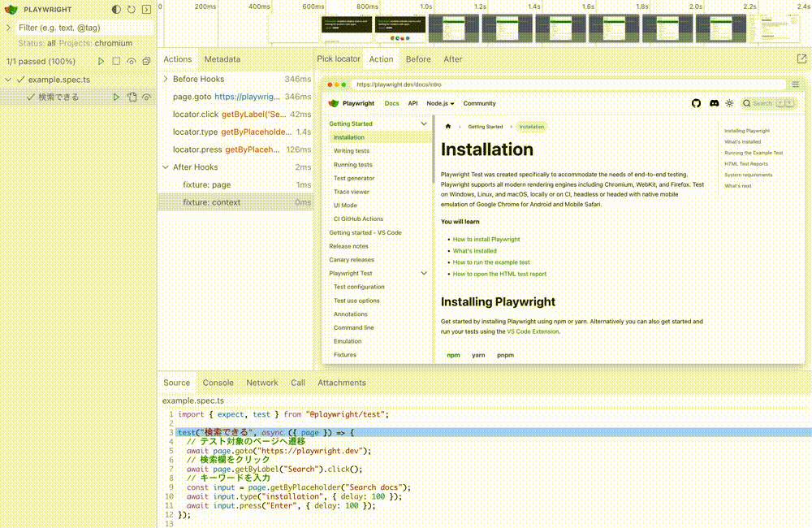Select the fixture: page row
Viewport: 812px width, 528px height.
coord(236,184)
